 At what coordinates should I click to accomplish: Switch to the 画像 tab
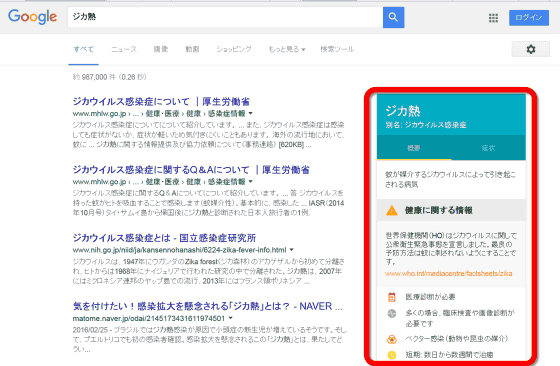click(161, 49)
